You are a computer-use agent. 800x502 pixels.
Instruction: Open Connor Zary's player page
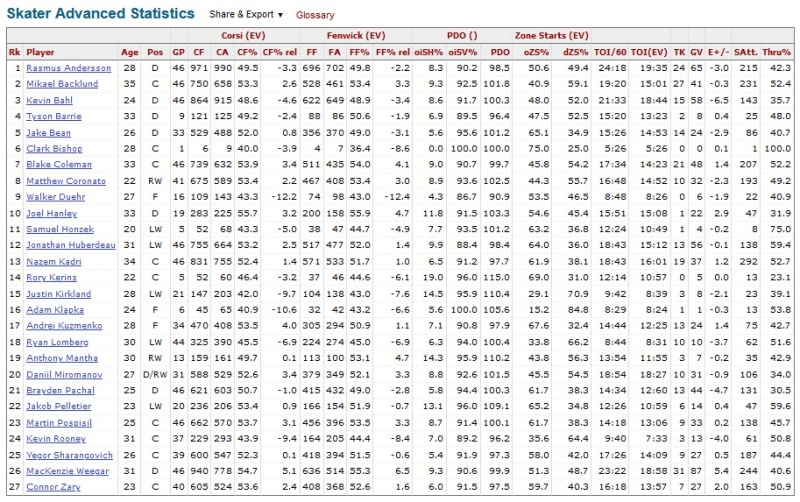tap(53, 487)
